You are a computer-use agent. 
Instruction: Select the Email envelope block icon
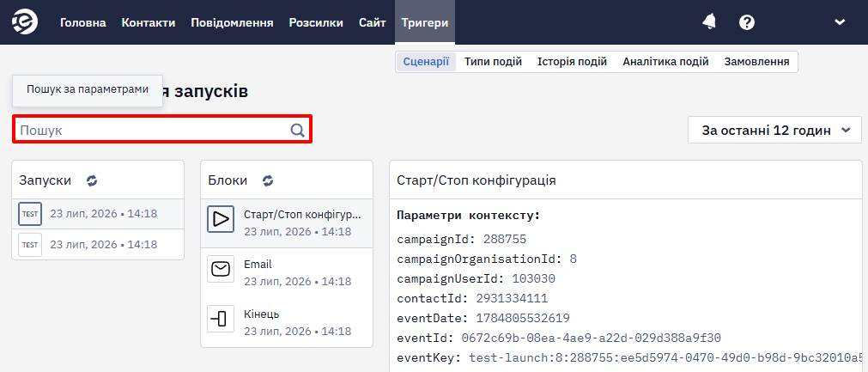[221, 269]
